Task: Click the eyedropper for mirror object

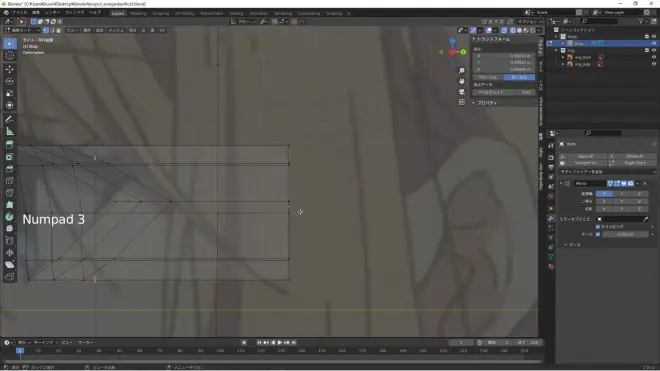Action: coord(646,219)
